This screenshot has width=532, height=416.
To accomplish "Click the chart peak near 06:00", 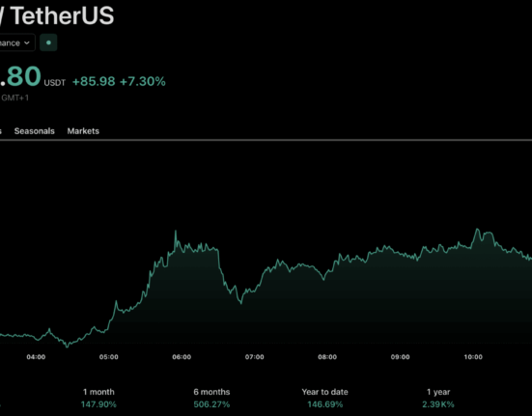I will [176, 232].
